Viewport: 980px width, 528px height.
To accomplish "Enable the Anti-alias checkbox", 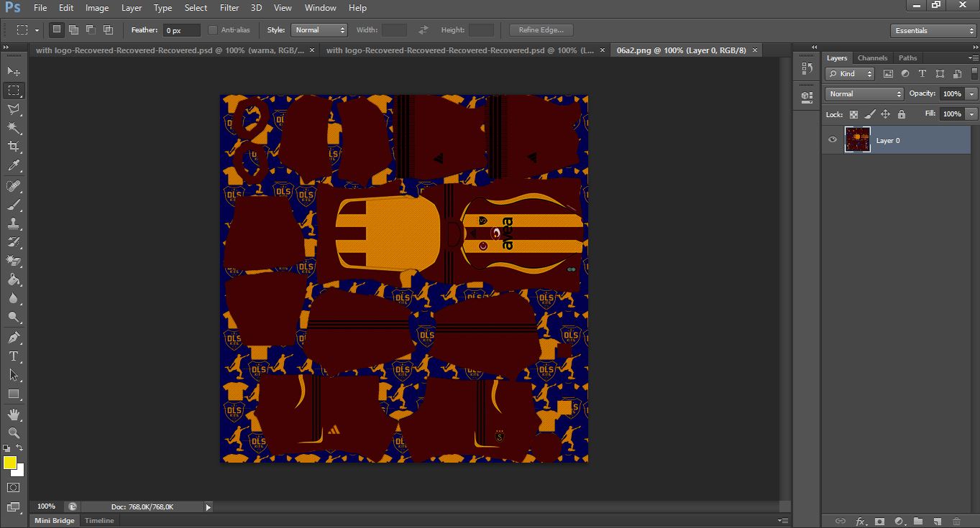I will click(213, 30).
